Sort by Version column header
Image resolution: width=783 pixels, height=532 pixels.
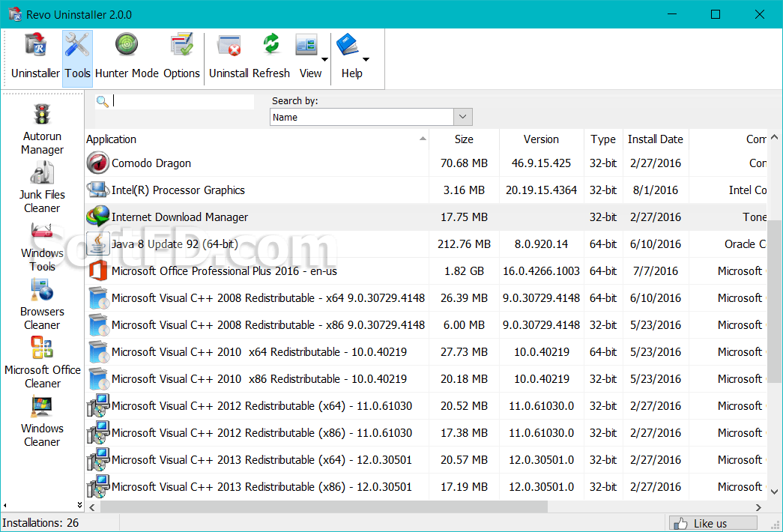point(541,139)
